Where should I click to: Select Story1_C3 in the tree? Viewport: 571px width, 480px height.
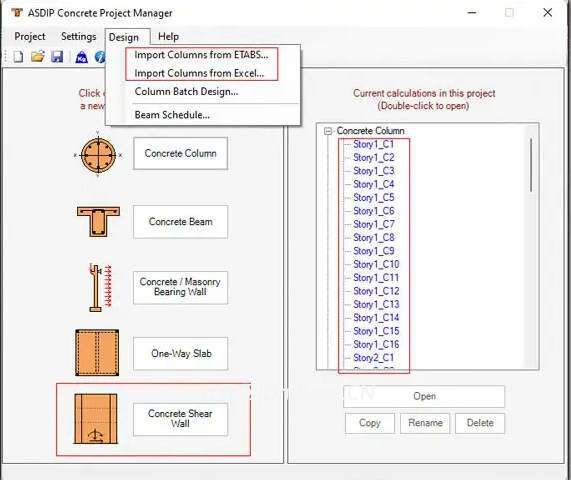(x=374, y=171)
